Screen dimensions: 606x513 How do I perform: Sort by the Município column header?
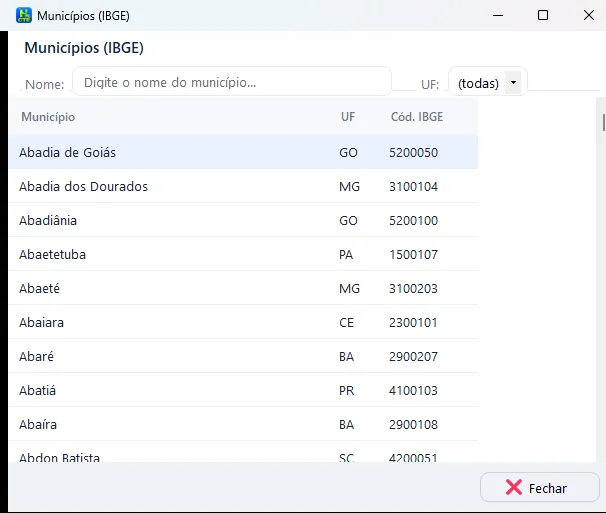[48, 117]
